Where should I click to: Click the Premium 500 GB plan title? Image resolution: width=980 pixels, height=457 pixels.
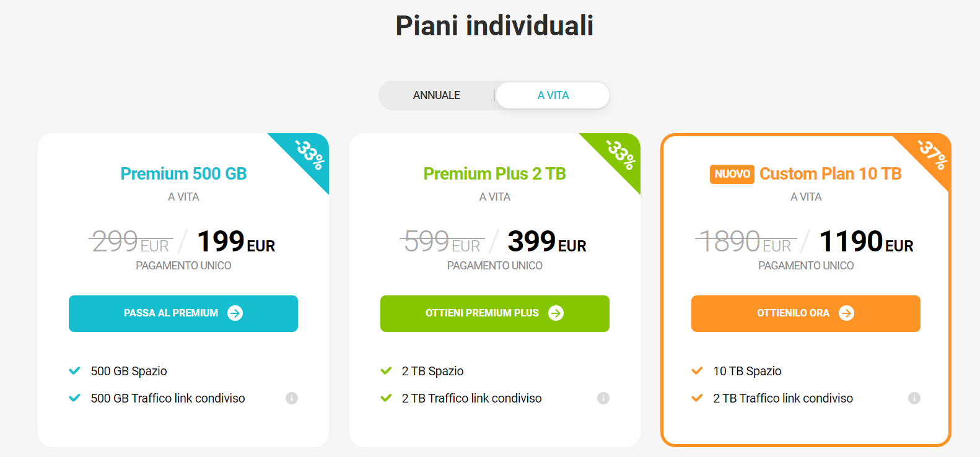[x=183, y=174]
